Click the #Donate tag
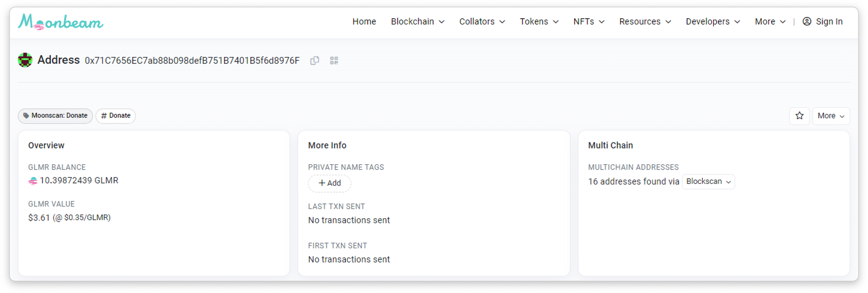This screenshot has width=868, height=293. point(115,116)
